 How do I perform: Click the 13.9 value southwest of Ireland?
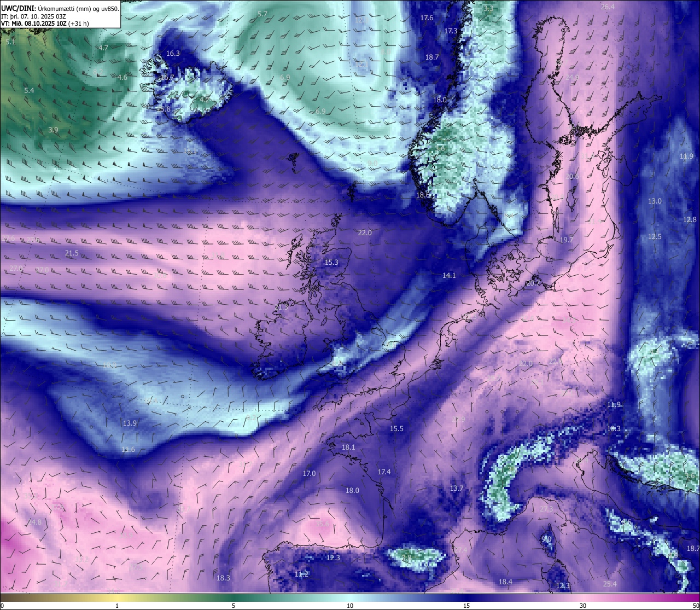(x=130, y=423)
